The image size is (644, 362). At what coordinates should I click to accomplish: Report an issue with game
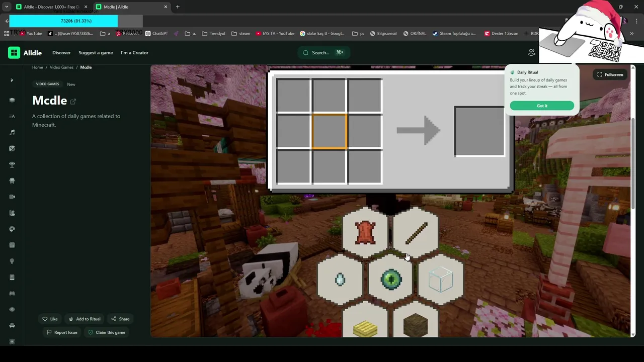62,332
